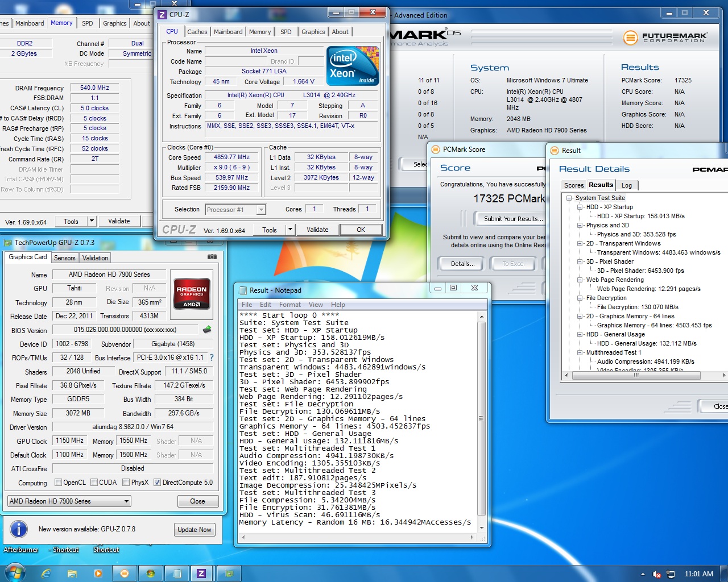Image resolution: width=728 pixels, height=582 pixels.
Task: Switch to CPU-Z purple taskbar button
Action: [x=201, y=573]
